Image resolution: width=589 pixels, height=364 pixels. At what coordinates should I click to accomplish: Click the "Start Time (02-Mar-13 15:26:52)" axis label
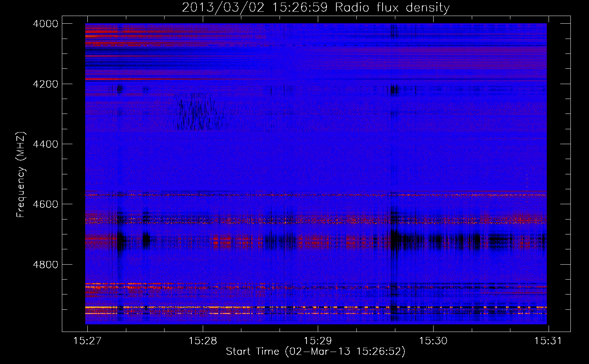[316, 352]
